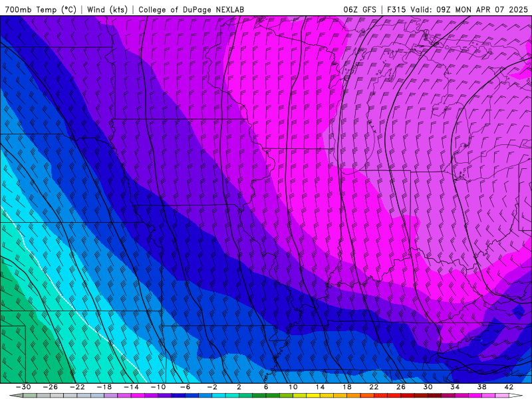532x399 pixels.
Task: Click the 18 color scale label
Action: (346, 387)
